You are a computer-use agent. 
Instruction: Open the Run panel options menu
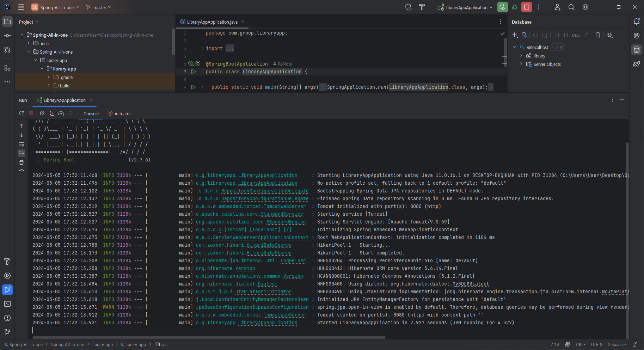click(613, 100)
